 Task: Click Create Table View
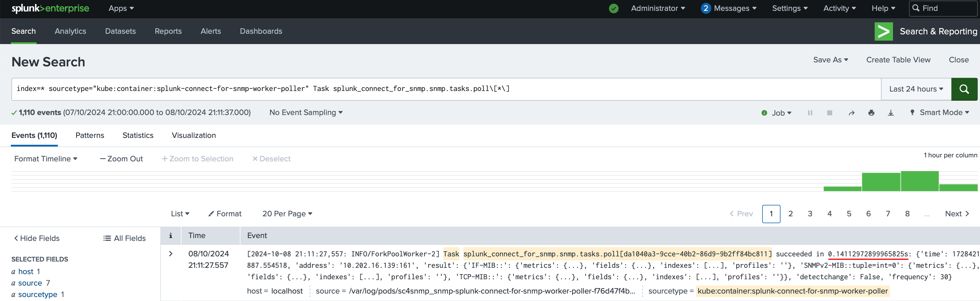pos(898,60)
